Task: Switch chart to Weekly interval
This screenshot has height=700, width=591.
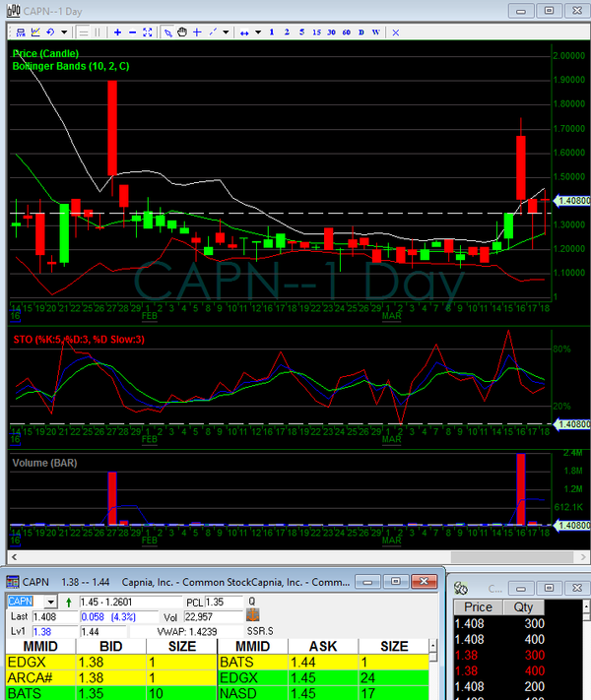Action: pyautogui.click(x=375, y=32)
